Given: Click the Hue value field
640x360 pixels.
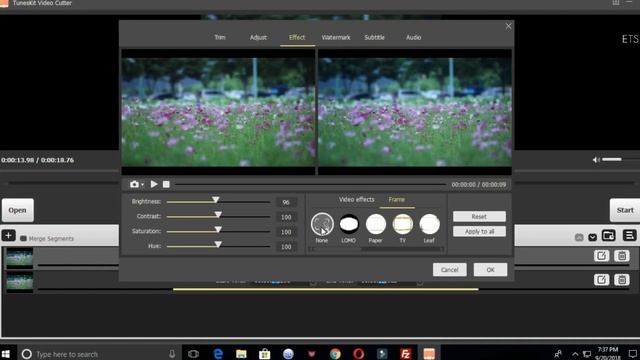Looking at the screenshot, I should [286, 247].
